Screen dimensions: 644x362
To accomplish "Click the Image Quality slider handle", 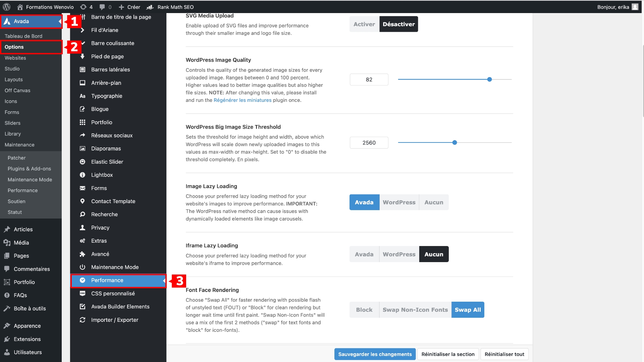I will (489, 79).
